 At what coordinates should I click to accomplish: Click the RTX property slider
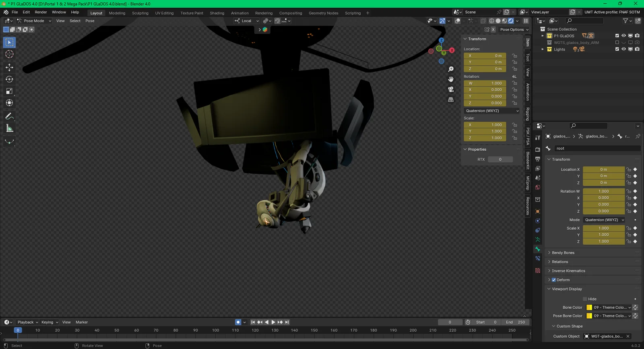tap(500, 160)
